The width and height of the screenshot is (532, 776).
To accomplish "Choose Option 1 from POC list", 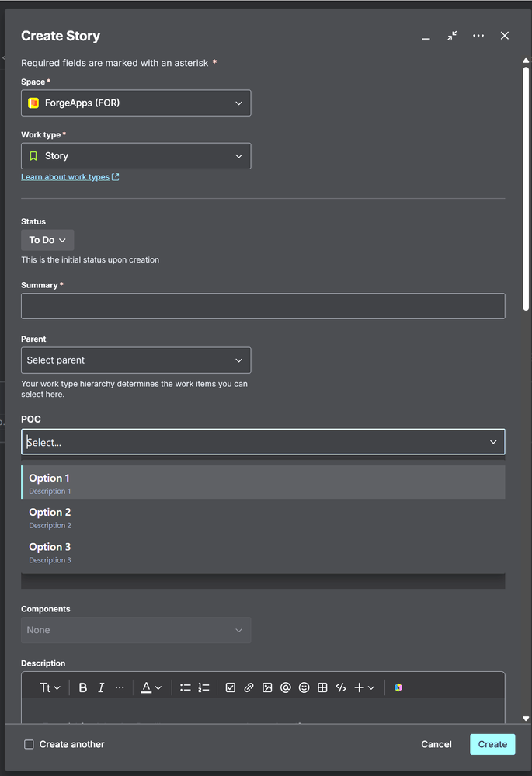I will [263, 483].
